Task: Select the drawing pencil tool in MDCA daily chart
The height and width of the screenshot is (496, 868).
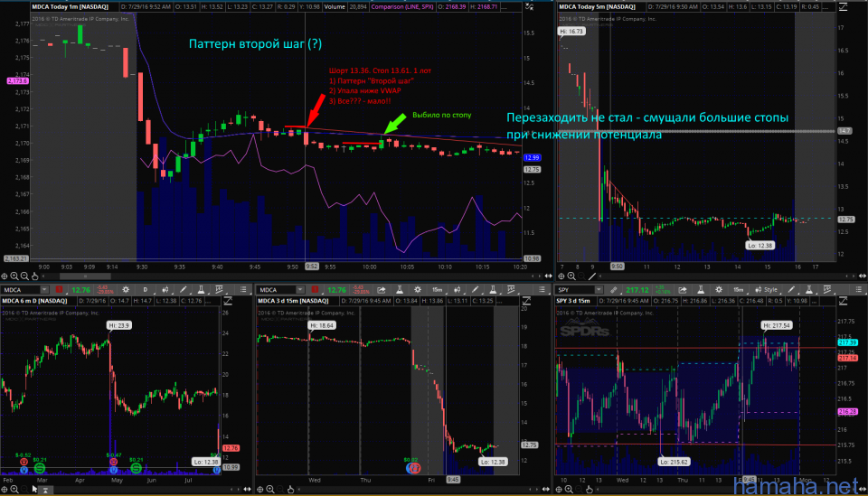Action: pos(184,290)
